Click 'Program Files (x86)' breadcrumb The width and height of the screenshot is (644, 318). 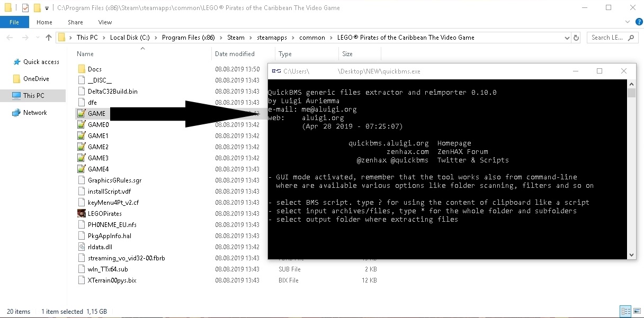point(189,38)
